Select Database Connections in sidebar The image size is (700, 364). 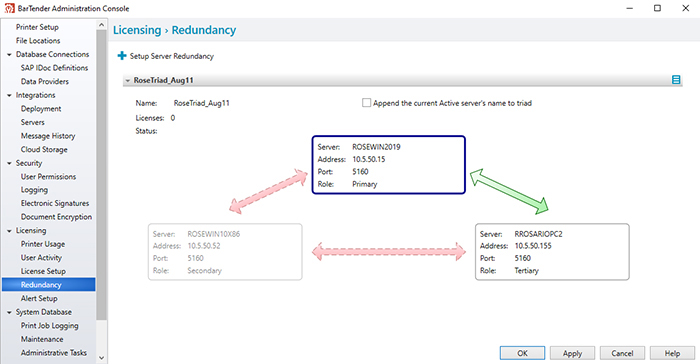click(52, 54)
